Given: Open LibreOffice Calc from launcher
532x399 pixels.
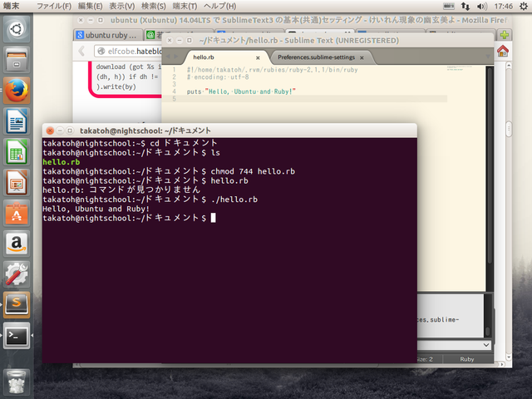Looking at the screenshot, I should tap(17, 151).
